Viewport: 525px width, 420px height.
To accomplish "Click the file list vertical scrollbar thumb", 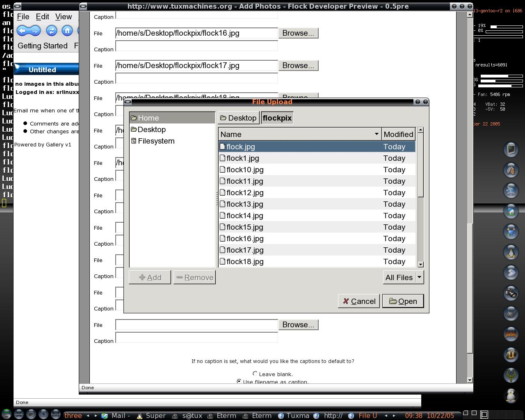I will point(420,165).
